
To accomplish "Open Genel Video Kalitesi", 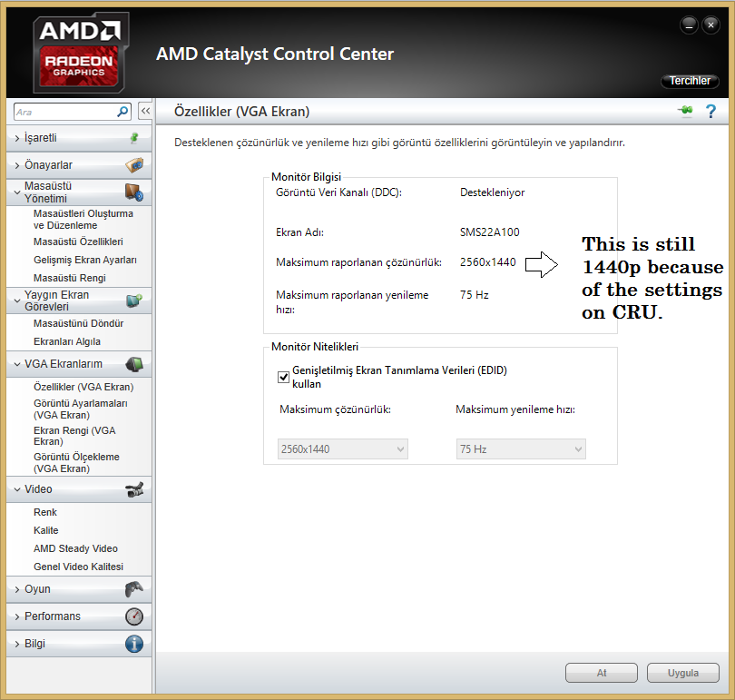I will 78,567.
